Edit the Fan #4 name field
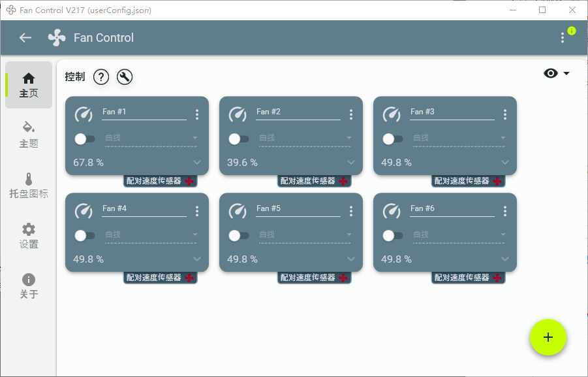 (144, 209)
